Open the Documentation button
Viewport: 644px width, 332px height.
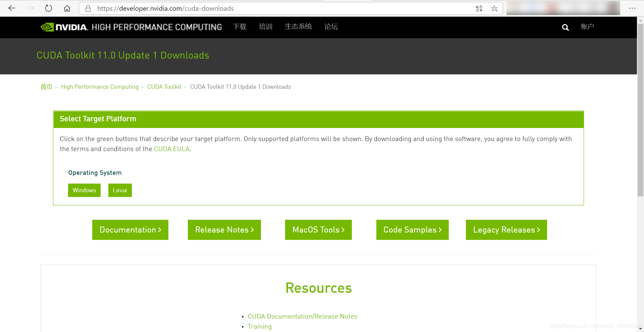point(130,230)
